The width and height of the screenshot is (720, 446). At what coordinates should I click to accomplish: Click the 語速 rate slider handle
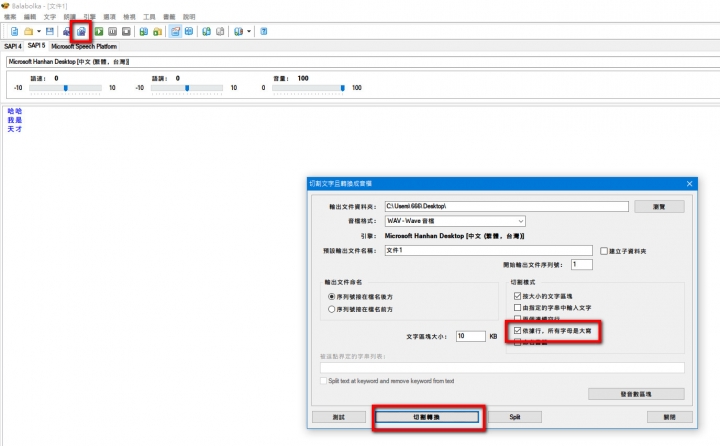pos(66,88)
